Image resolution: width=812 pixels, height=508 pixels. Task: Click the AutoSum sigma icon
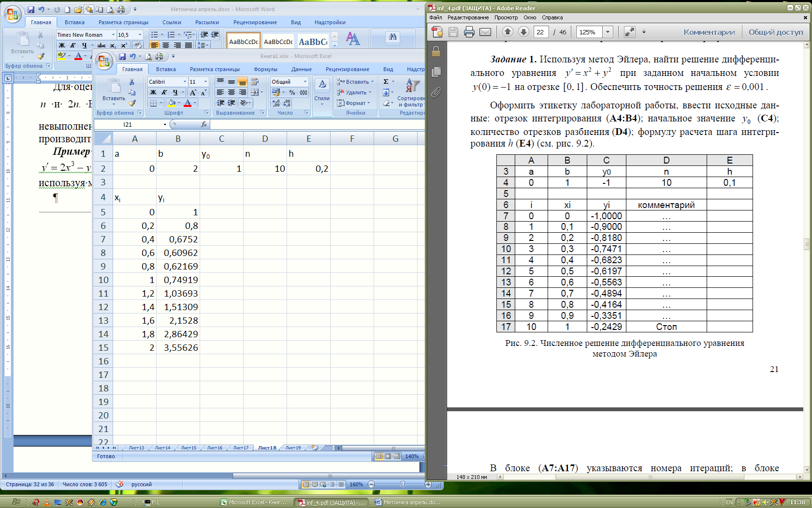pos(386,82)
